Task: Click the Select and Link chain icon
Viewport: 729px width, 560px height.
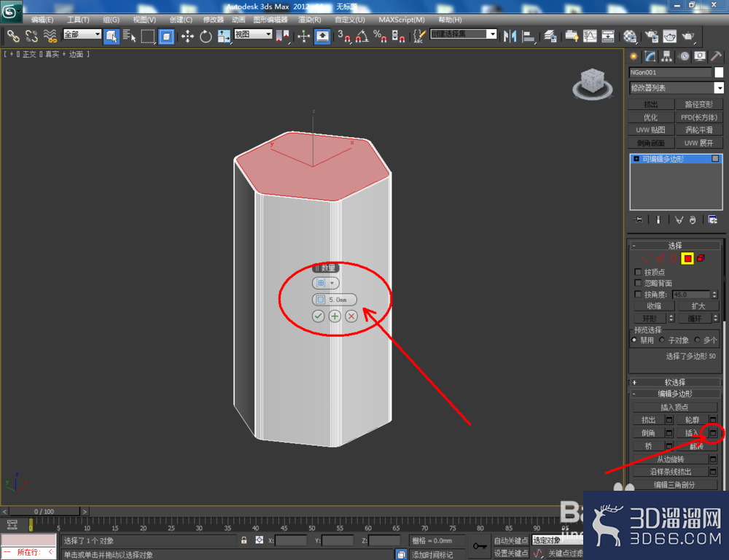Action: coord(13,36)
